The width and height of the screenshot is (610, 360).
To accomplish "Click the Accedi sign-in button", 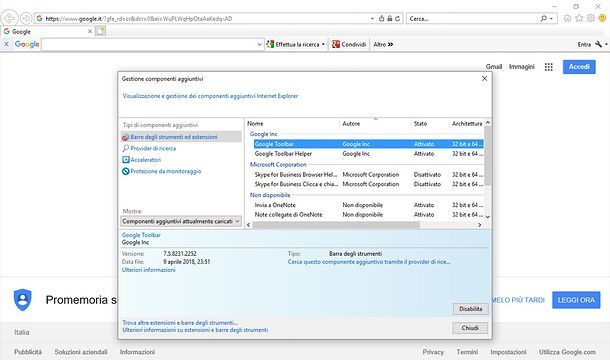I will (x=579, y=67).
